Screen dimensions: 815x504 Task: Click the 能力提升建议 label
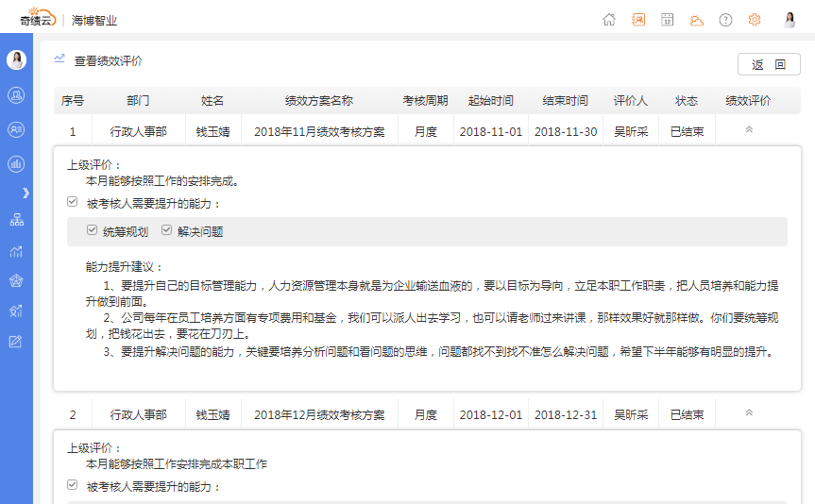[x=125, y=267]
